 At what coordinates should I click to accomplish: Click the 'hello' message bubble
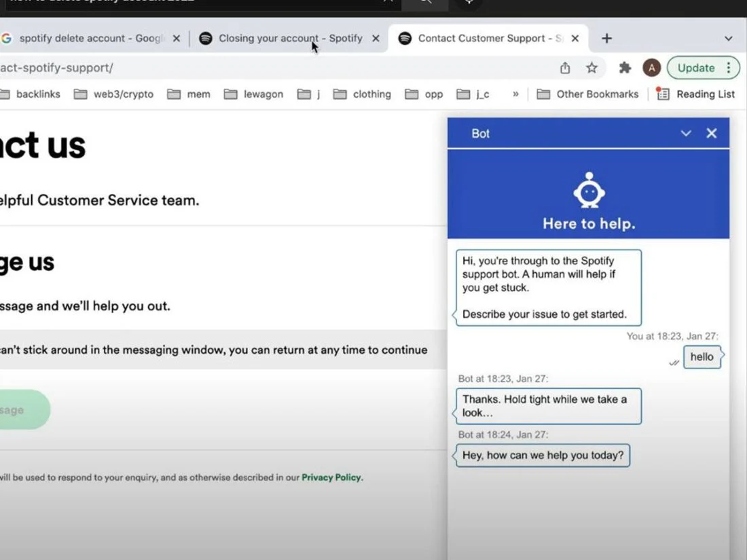coord(702,357)
